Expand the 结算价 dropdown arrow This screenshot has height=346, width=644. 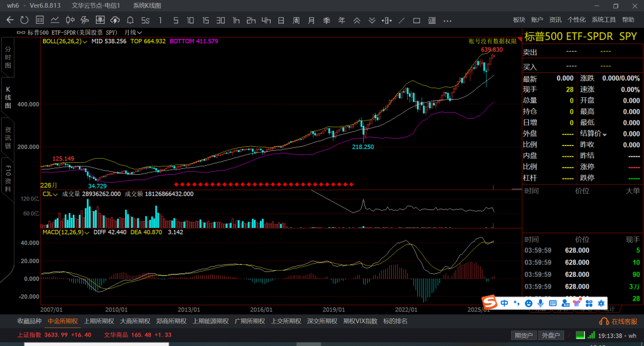pos(604,134)
